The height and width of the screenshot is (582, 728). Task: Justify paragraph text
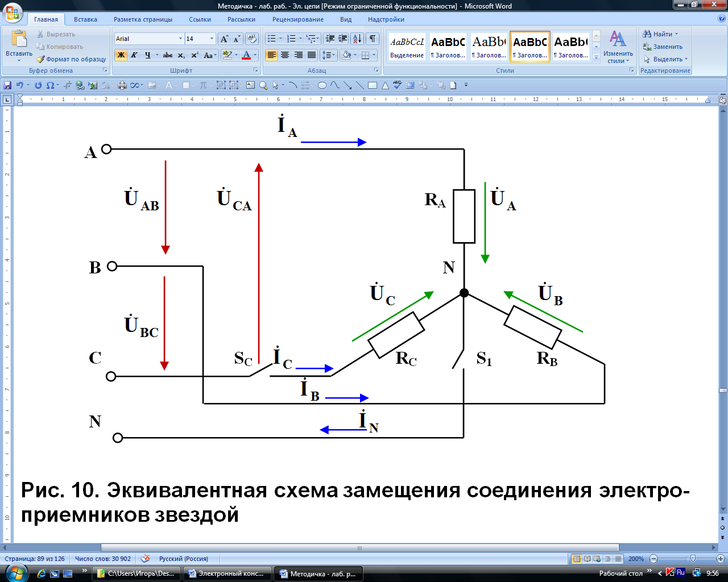point(311,55)
